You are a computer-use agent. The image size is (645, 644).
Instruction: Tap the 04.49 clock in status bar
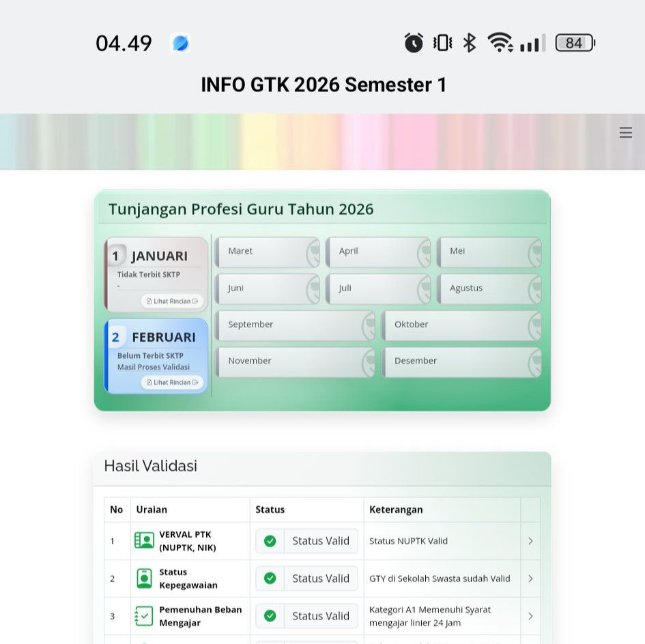click(x=124, y=43)
